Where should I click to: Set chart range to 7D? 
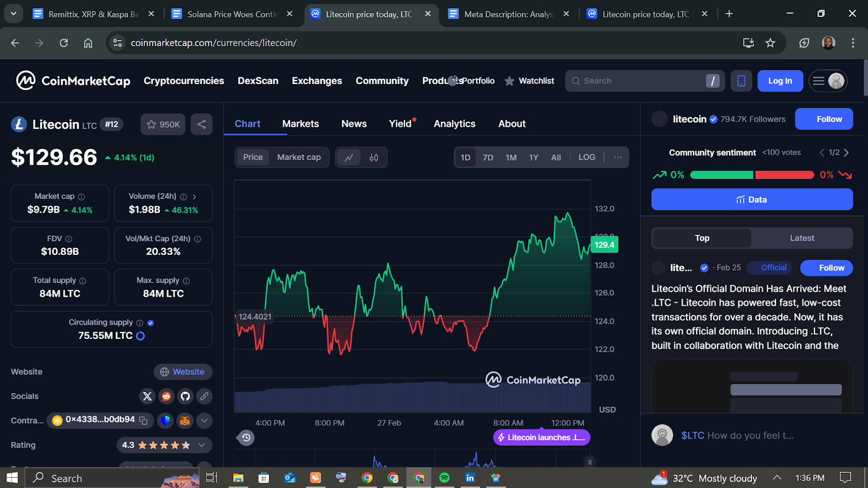pyautogui.click(x=488, y=157)
